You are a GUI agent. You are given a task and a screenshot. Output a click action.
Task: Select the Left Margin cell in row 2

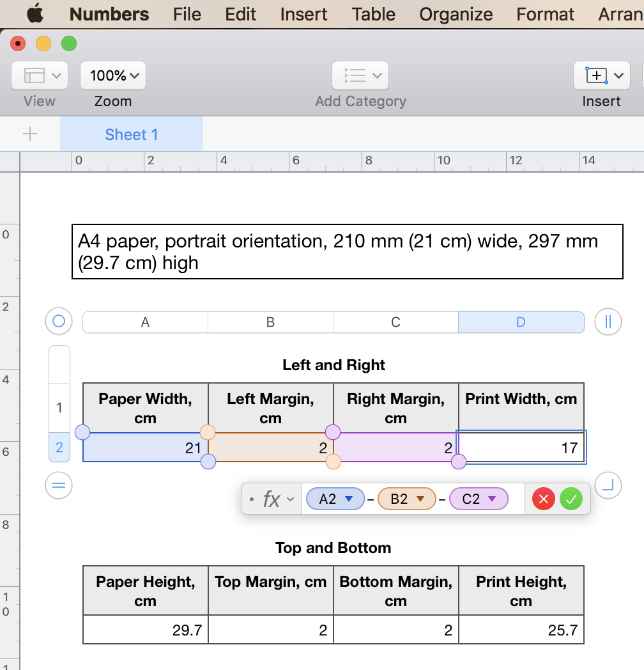pos(271,448)
